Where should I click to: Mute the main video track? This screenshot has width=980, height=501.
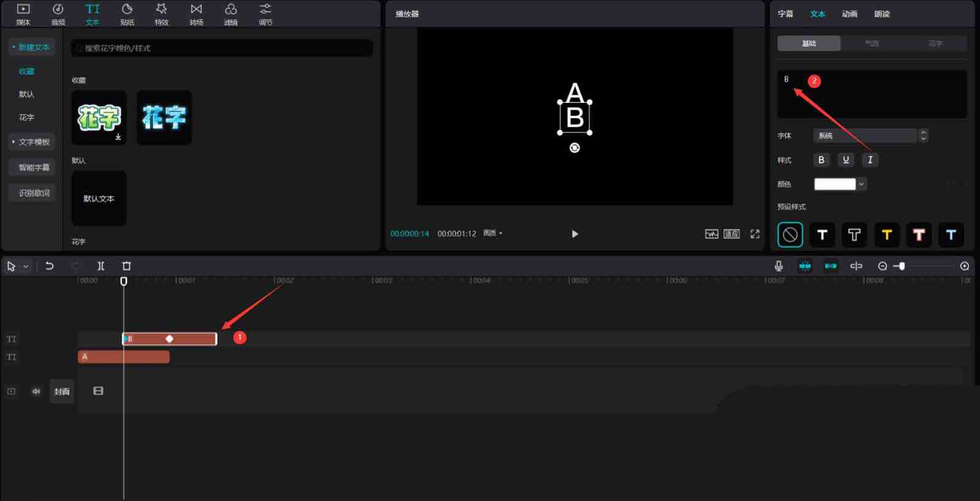[x=36, y=391]
